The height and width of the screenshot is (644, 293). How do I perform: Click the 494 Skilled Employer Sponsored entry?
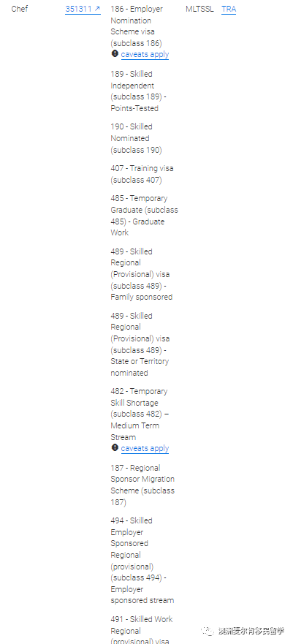(142, 560)
